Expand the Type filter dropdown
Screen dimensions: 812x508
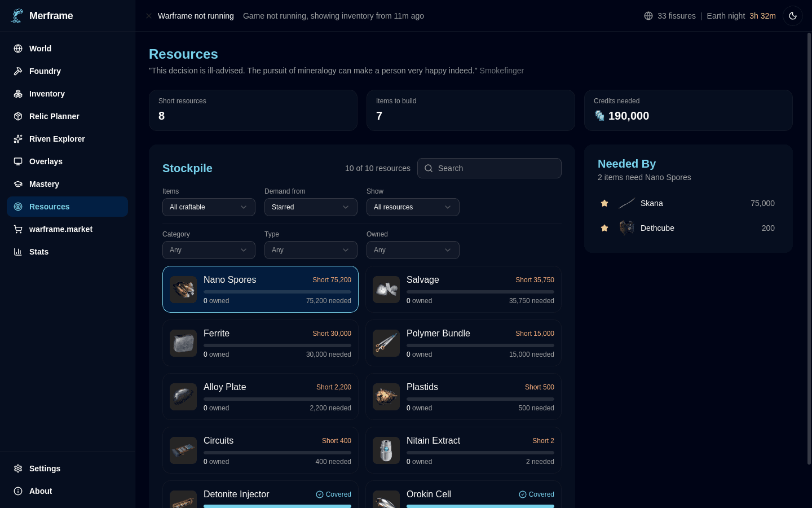[x=311, y=250]
